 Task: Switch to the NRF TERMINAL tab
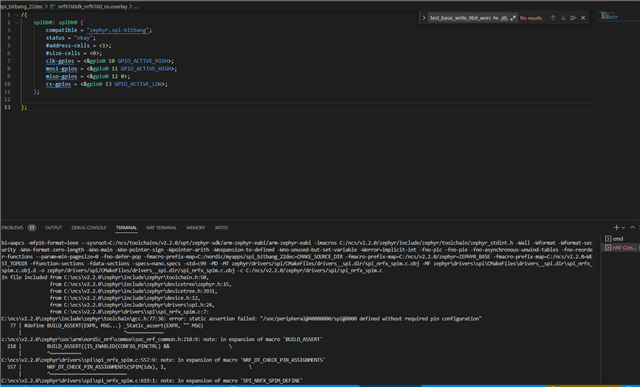click(x=161, y=227)
